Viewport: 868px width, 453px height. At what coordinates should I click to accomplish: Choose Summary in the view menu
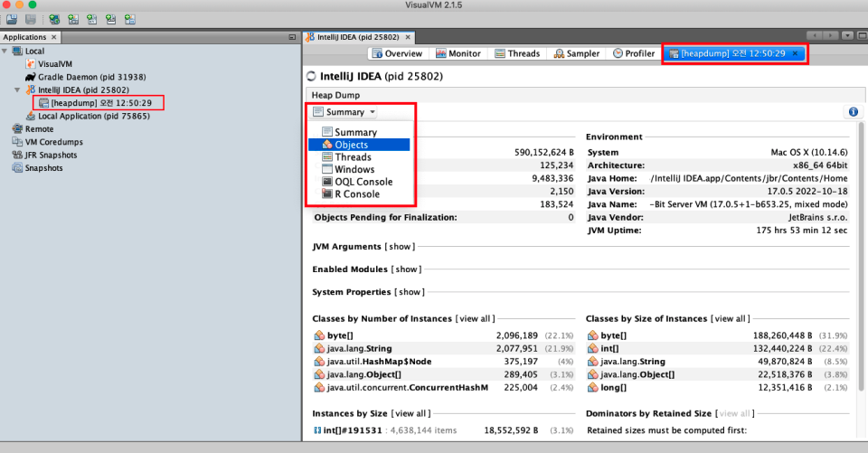pyautogui.click(x=359, y=132)
